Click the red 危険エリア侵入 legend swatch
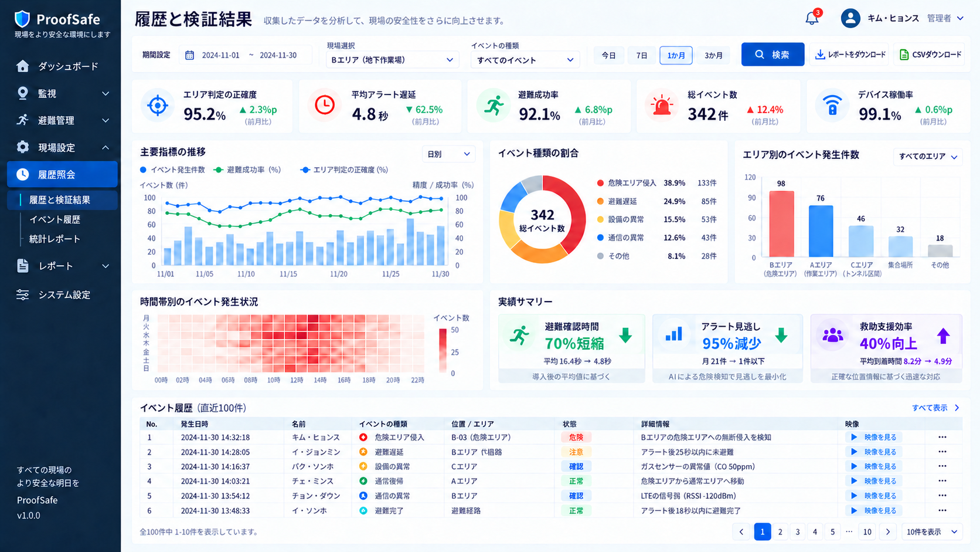This screenshot has height=552, width=980. pos(600,183)
